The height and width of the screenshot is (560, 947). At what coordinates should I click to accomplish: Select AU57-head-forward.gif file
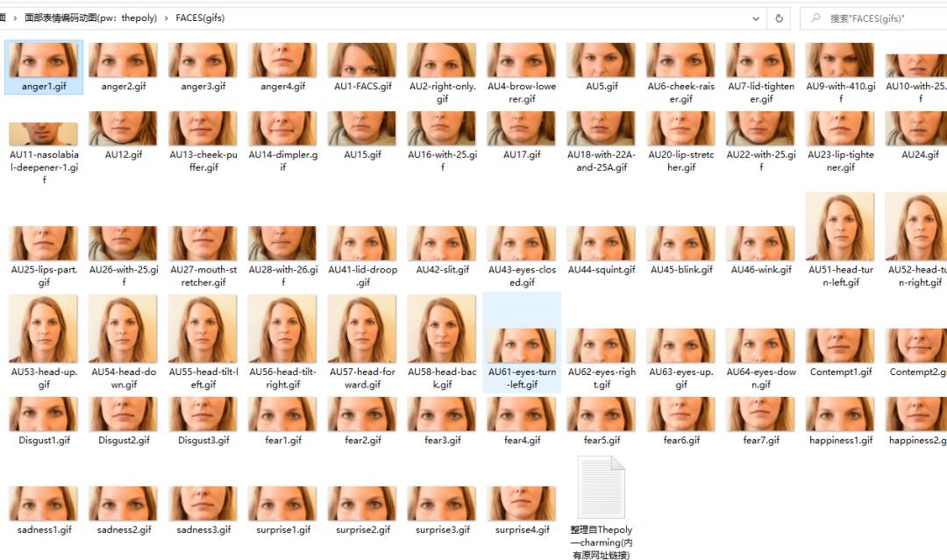coord(362,329)
